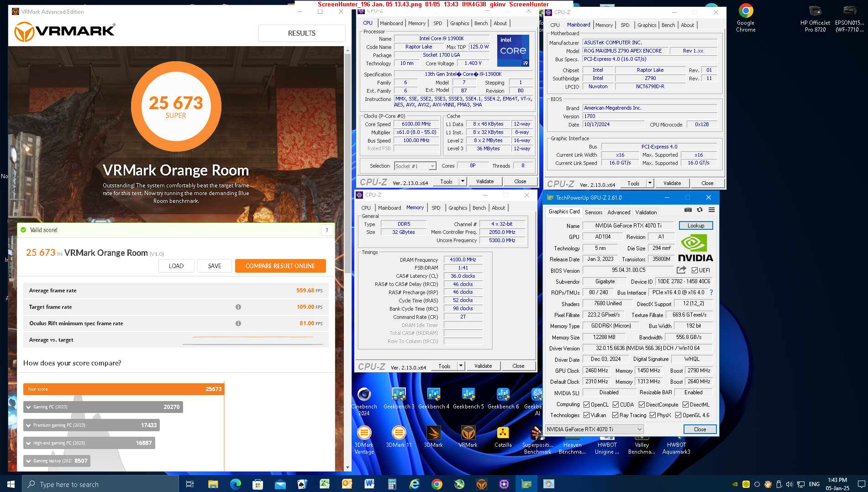Image resolution: width=868 pixels, height=492 pixels.
Task: Open the Validation tab in GPU-Z
Action: pos(646,212)
